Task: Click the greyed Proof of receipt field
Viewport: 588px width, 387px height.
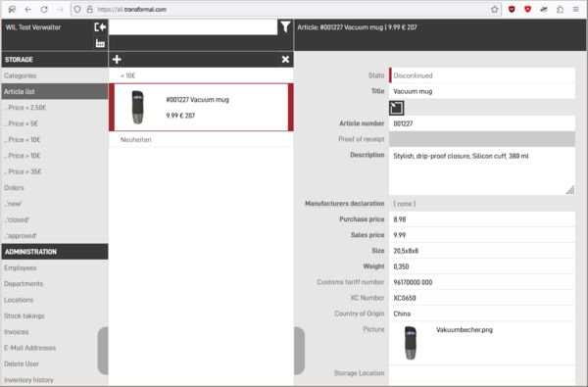Action: point(482,139)
